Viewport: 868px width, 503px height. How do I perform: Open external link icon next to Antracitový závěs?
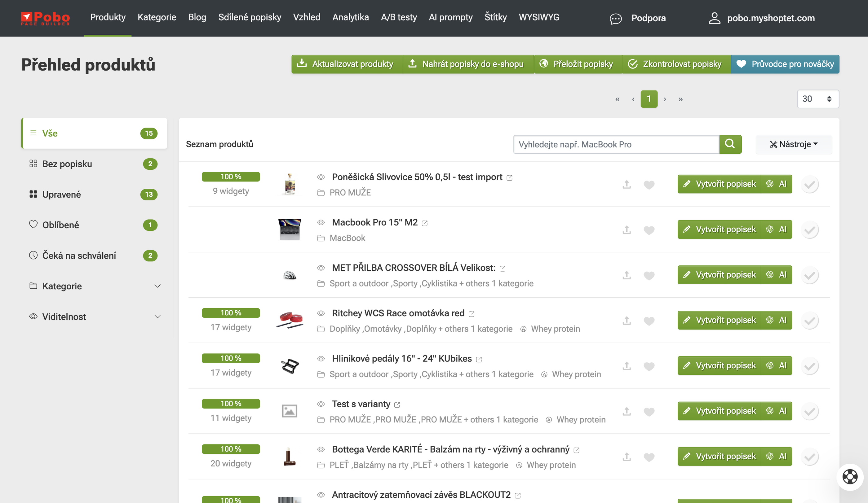[518, 496]
